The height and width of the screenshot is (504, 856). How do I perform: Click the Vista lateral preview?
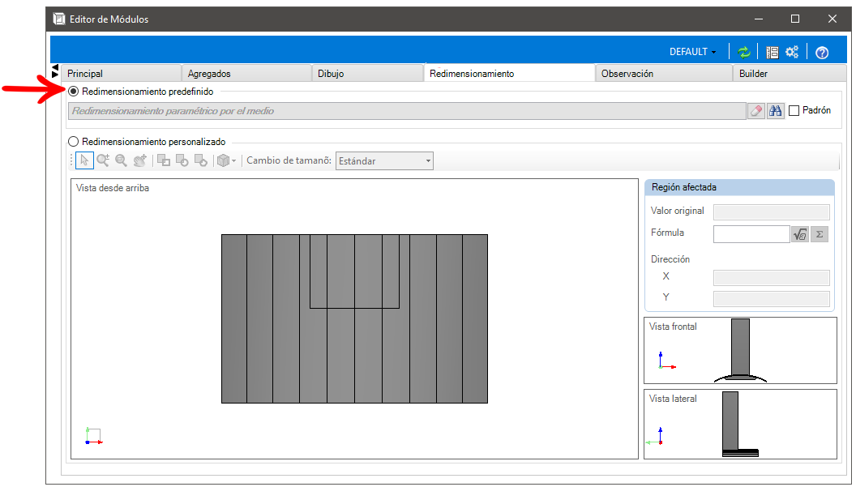click(x=740, y=425)
